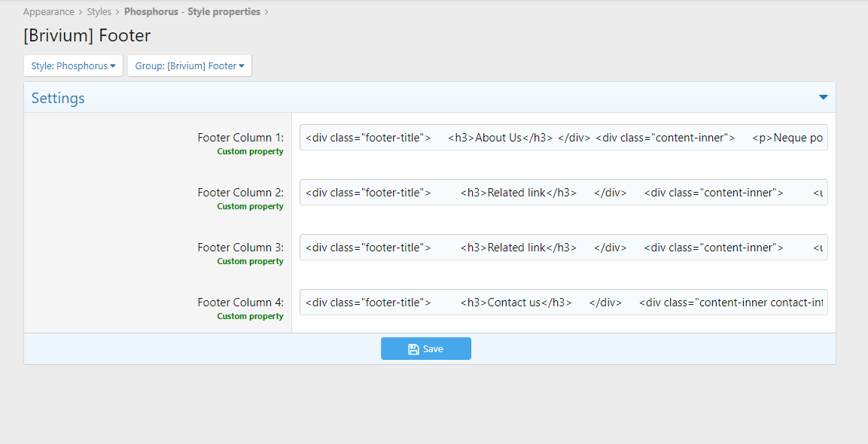
Task: Open the Style: Phosphorus dropdown
Action: tap(73, 65)
